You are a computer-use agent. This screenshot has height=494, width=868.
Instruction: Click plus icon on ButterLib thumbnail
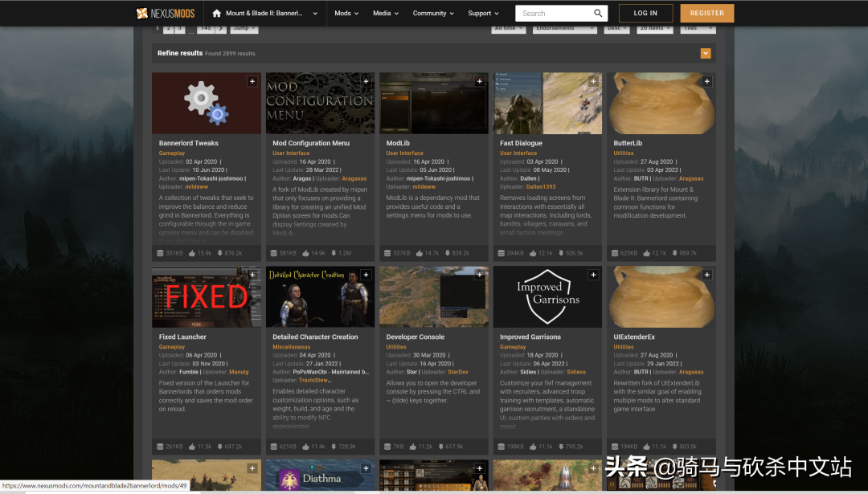[x=707, y=81]
